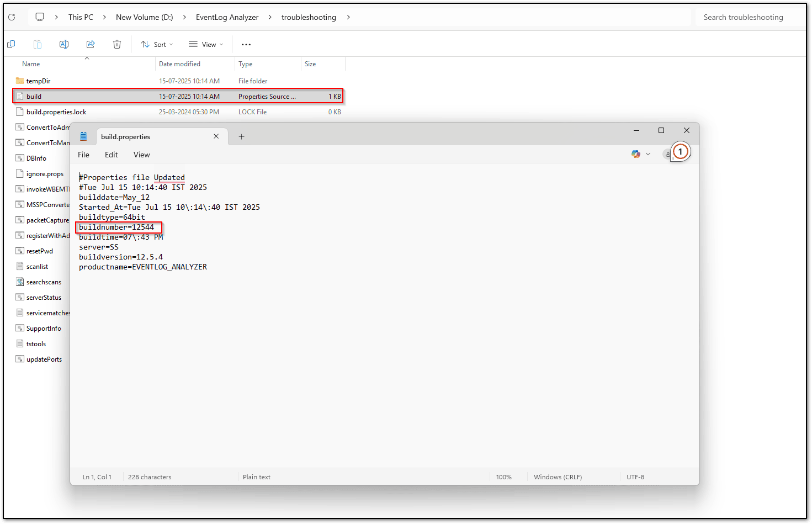The height and width of the screenshot is (524, 812).
Task: Click the Rename icon in Explorer toolbar
Action: 64,44
